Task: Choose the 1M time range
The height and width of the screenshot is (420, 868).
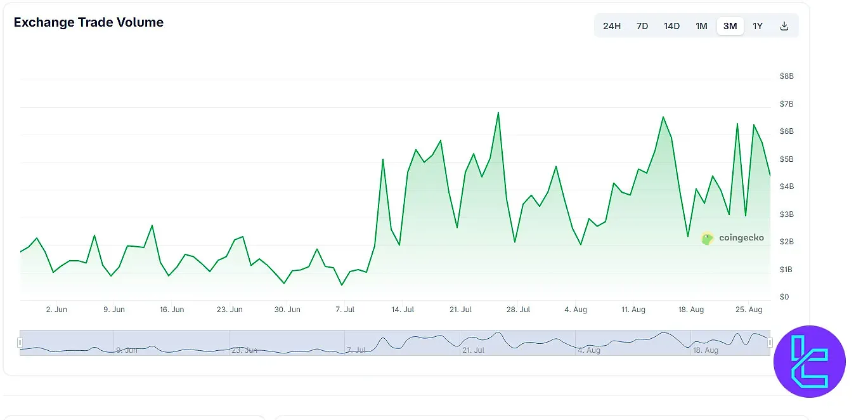Action: (x=701, y=26)
